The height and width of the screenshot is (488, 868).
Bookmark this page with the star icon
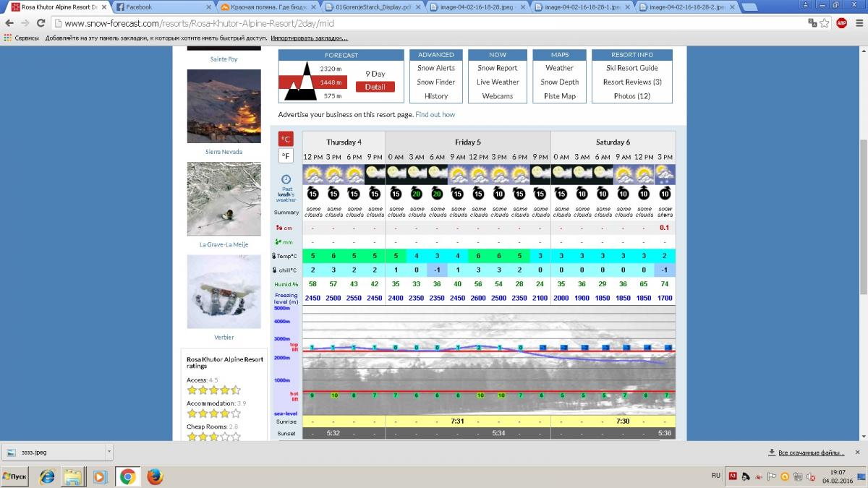825,23
